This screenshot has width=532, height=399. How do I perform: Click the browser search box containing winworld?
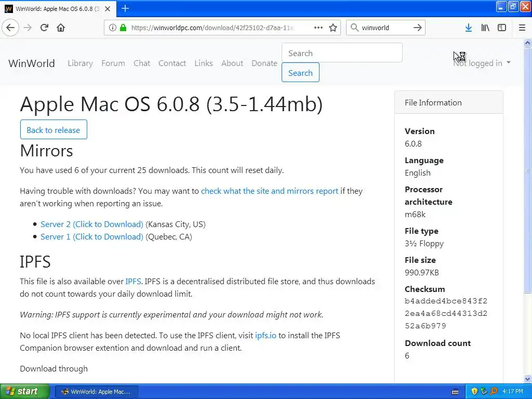point(385,28)
